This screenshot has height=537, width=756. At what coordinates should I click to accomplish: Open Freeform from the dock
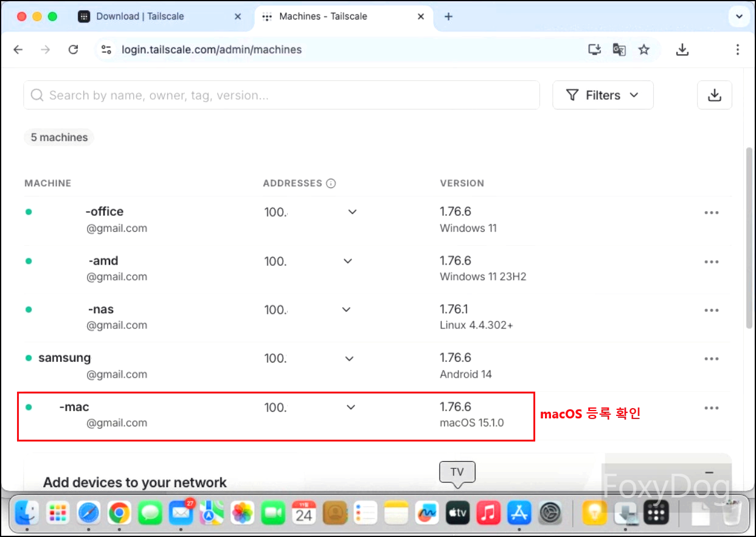[427, 513]
